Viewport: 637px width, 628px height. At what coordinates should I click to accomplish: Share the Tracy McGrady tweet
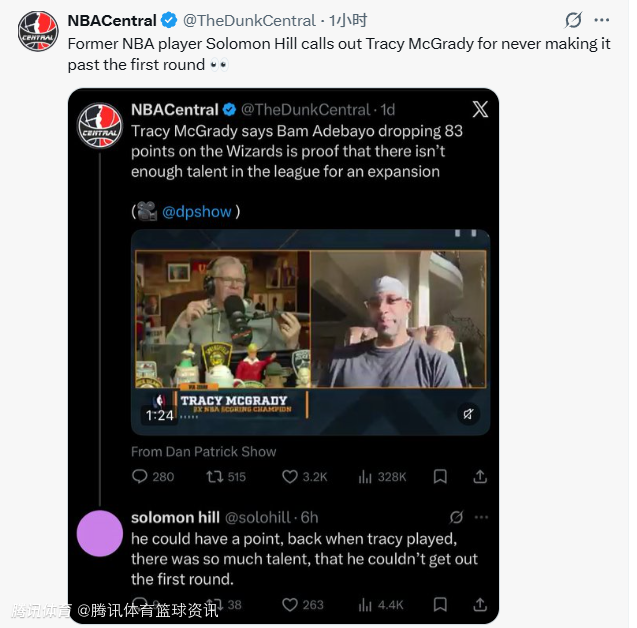coord(480,477)
